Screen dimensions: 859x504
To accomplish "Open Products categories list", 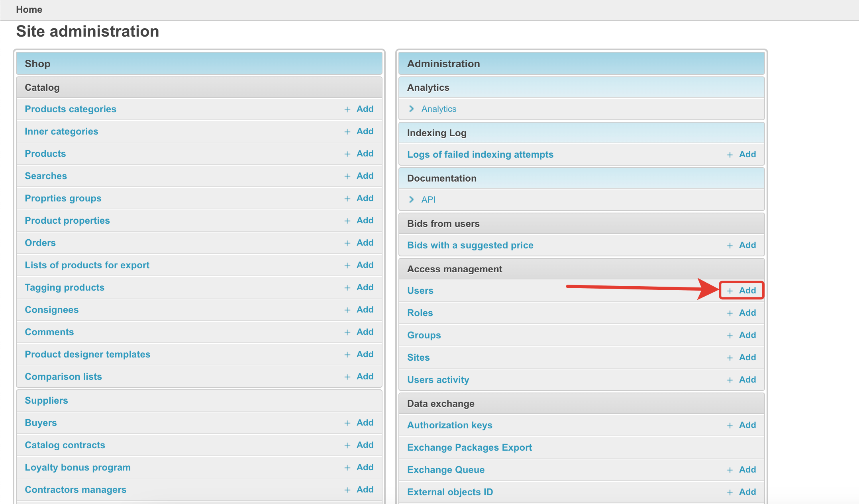I will tap(71, 109).
